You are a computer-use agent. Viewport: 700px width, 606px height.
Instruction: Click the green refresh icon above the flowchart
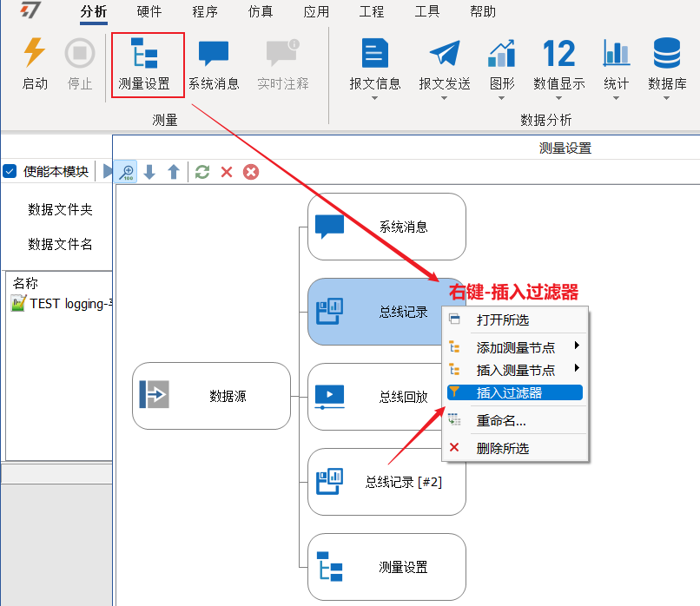(x=202, y=172)
